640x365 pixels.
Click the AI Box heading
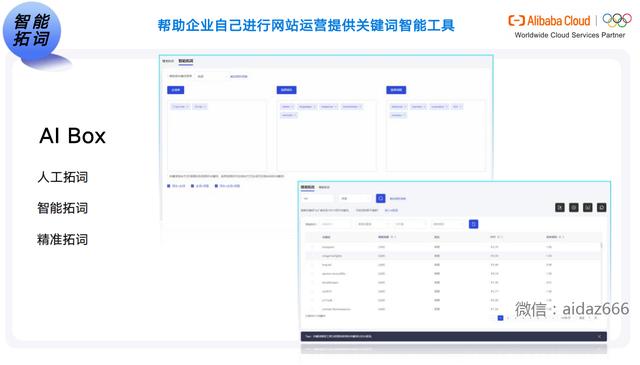(73, 136)
